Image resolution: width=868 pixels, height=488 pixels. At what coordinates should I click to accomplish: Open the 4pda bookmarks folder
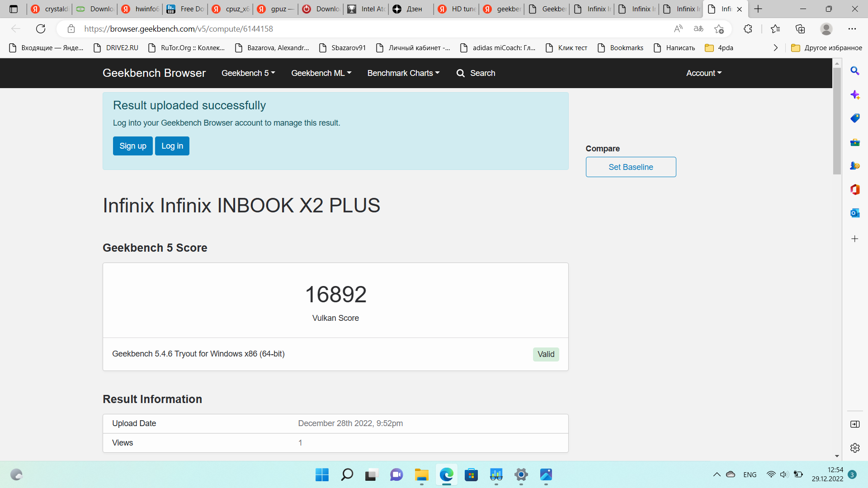tap(720, 48)
